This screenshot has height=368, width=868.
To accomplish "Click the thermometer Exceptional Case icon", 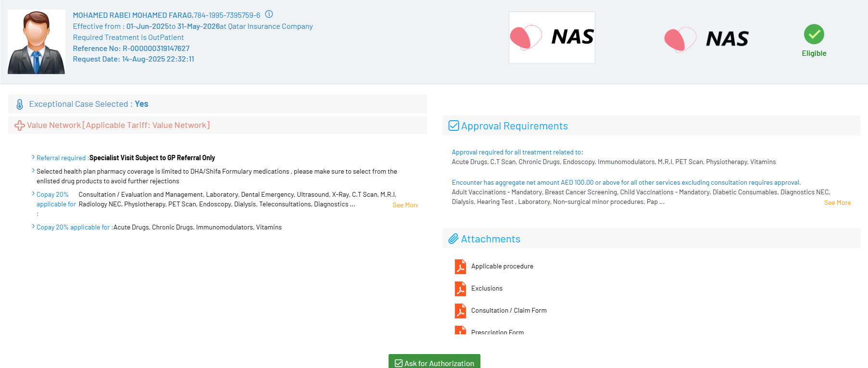I will click(20, 104).
